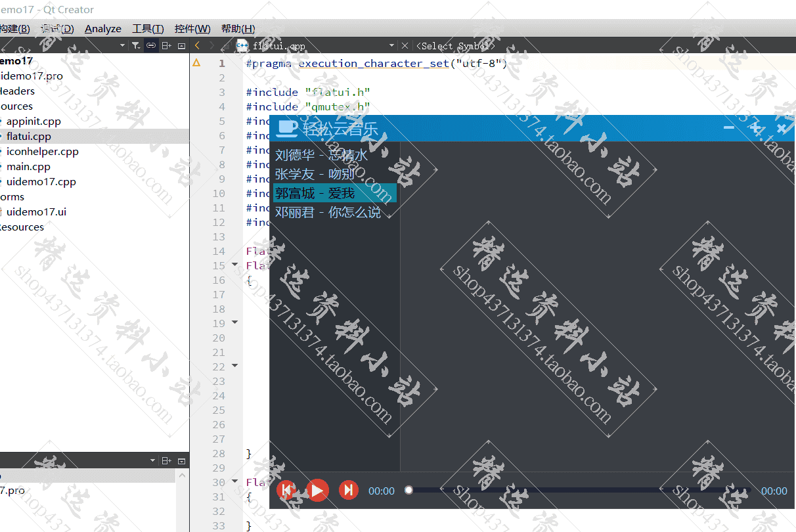
Task: Select song 郭富城 - 爱我
Action: pyautogui.click(x=335, y=193)
